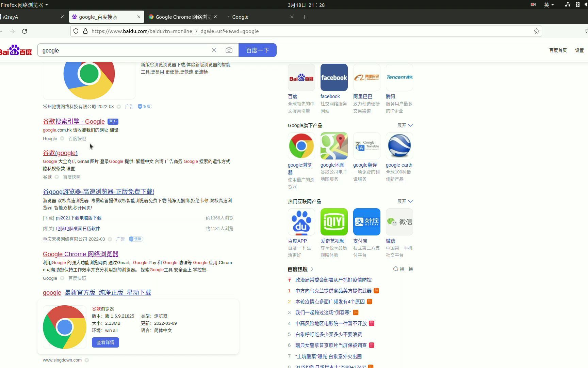Reload the current page

coord(24,31)
